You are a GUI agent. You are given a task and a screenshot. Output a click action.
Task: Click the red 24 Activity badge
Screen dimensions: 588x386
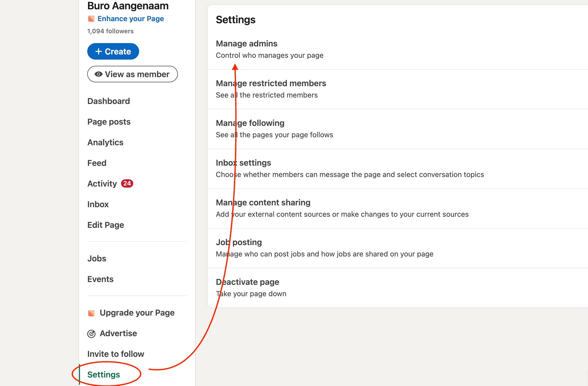click(127, 183)
